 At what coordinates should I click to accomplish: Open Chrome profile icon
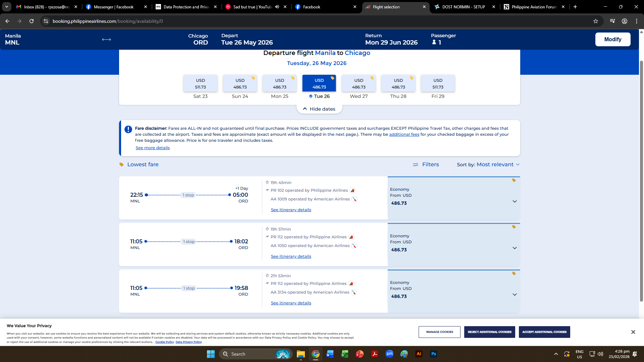[x=625, y=21]
